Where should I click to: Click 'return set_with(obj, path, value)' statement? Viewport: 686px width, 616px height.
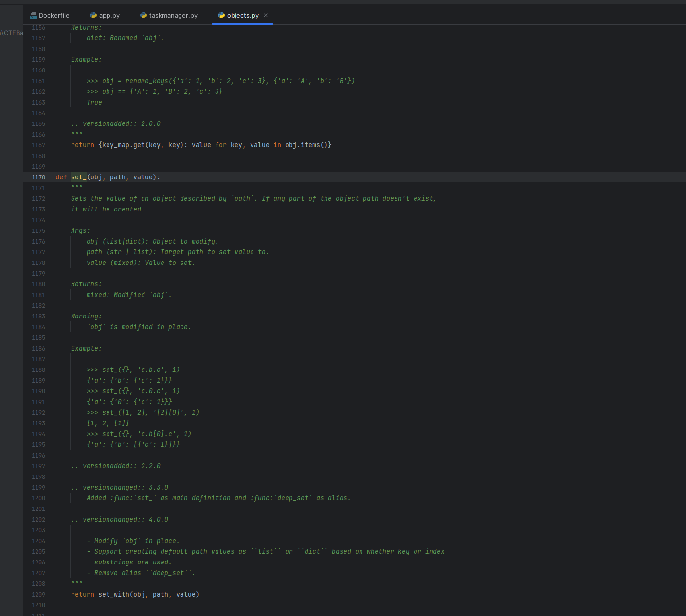tap(135, 594)
